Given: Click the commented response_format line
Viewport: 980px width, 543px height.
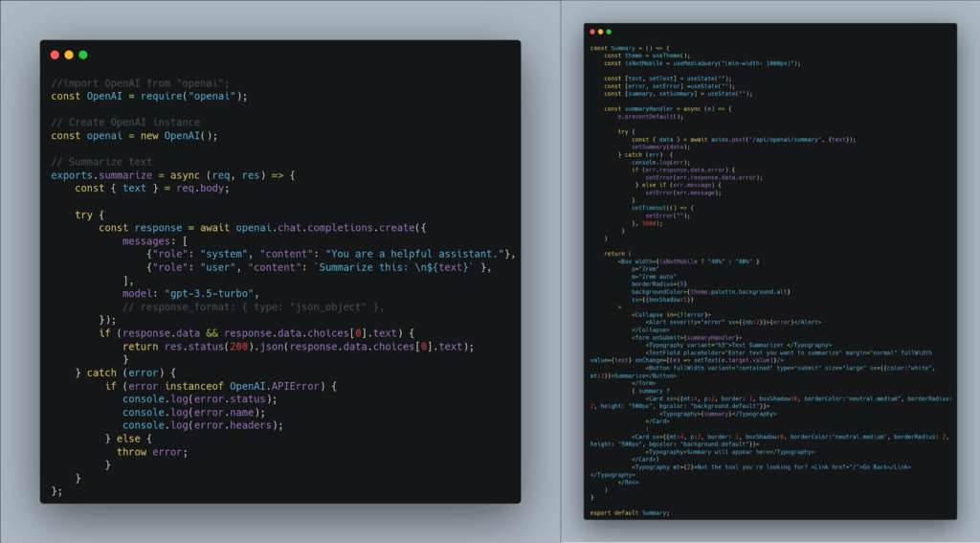Looking at the screenshot, I should coord(254,306).
